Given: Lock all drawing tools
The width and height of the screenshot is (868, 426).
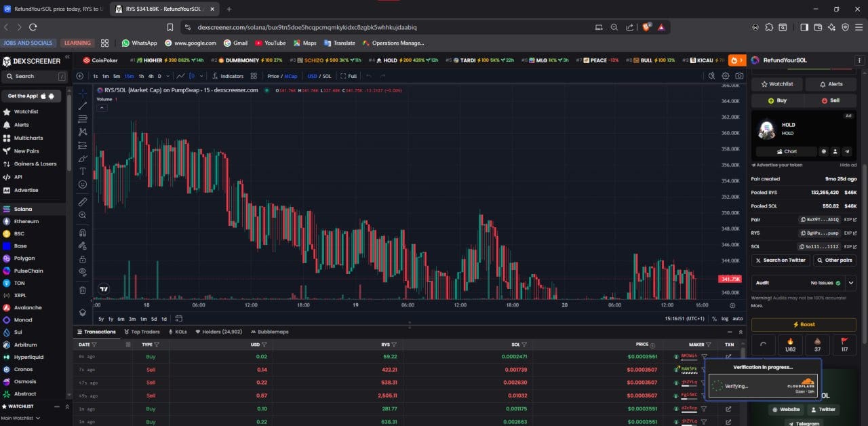Looking at the screenshot, I should click(83, 259).
